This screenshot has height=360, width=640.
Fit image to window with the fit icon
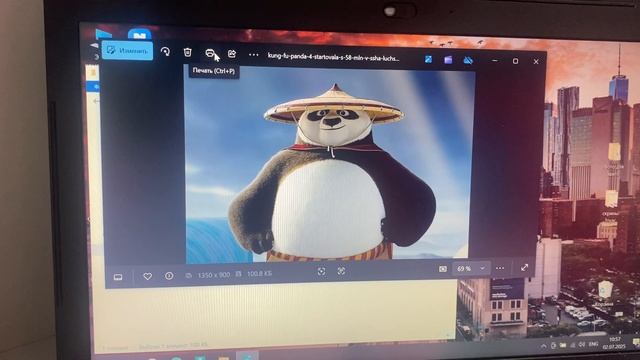pos(322,271)
